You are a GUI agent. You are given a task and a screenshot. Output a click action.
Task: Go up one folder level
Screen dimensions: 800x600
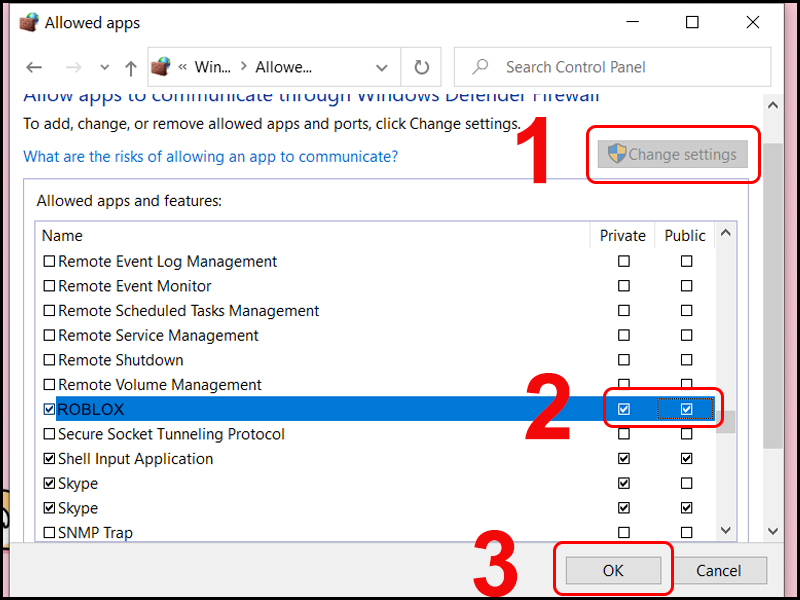point(131,68)
